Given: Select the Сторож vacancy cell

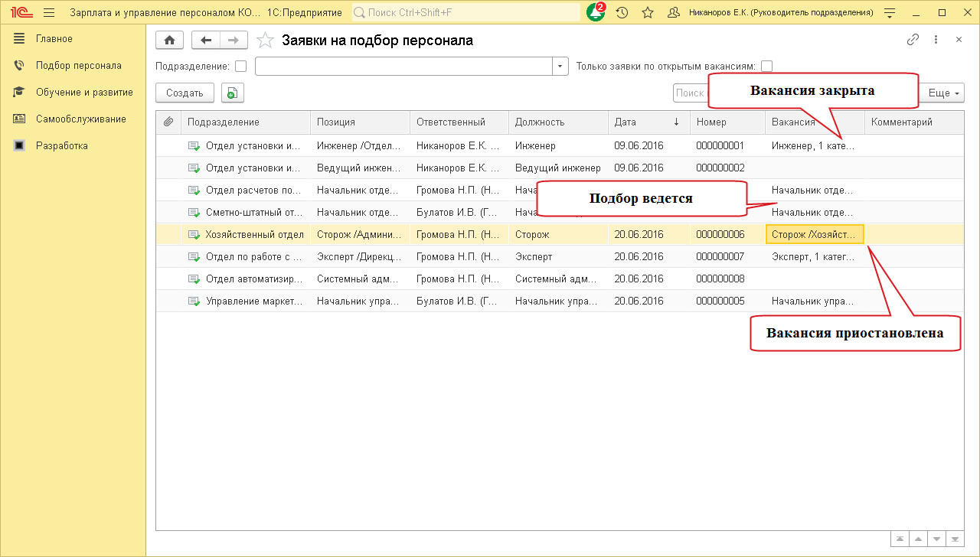Looking at the screenshot, I should tap(814, 235).
